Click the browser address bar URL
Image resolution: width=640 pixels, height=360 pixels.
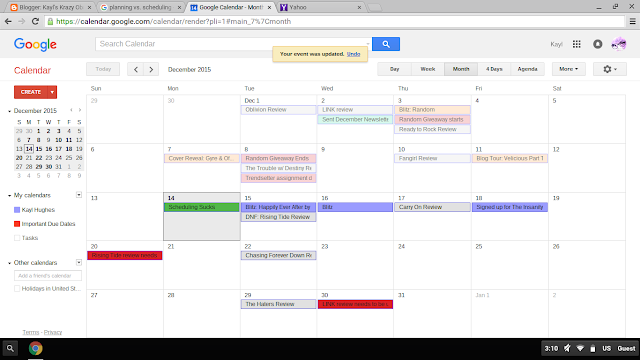173,21
